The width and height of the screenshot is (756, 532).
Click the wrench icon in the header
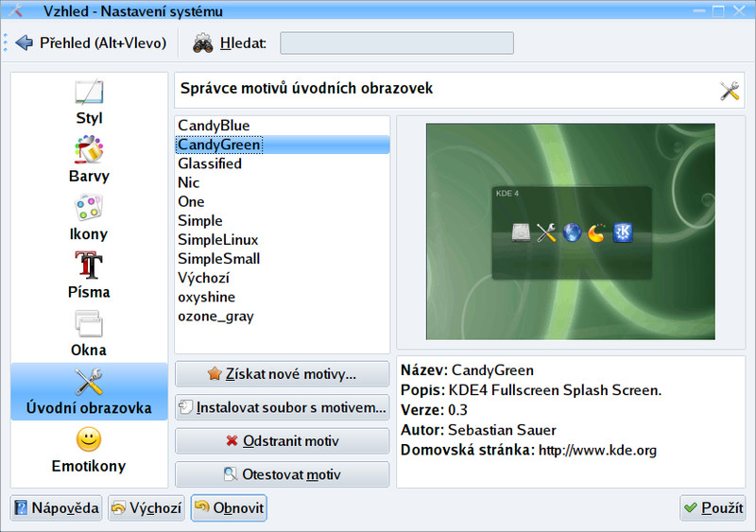pos(730,91)
